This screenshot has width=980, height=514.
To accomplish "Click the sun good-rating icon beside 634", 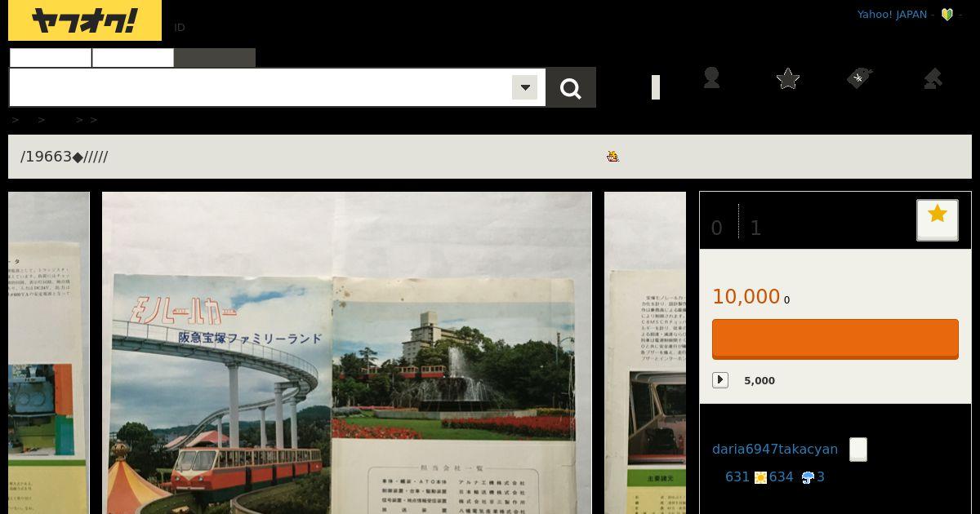I will (x=760, y=477).
